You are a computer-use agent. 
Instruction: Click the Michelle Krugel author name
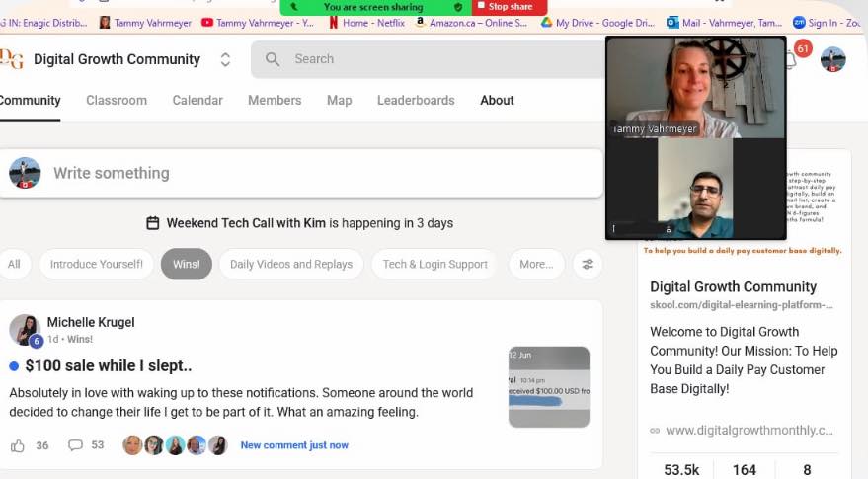(x=91, y=322)
